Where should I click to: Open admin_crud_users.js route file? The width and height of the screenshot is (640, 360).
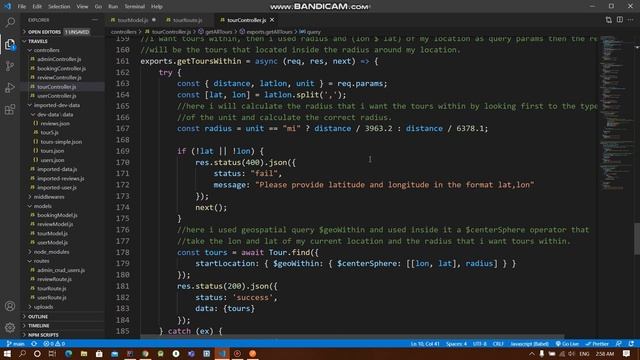pos(61,270)
